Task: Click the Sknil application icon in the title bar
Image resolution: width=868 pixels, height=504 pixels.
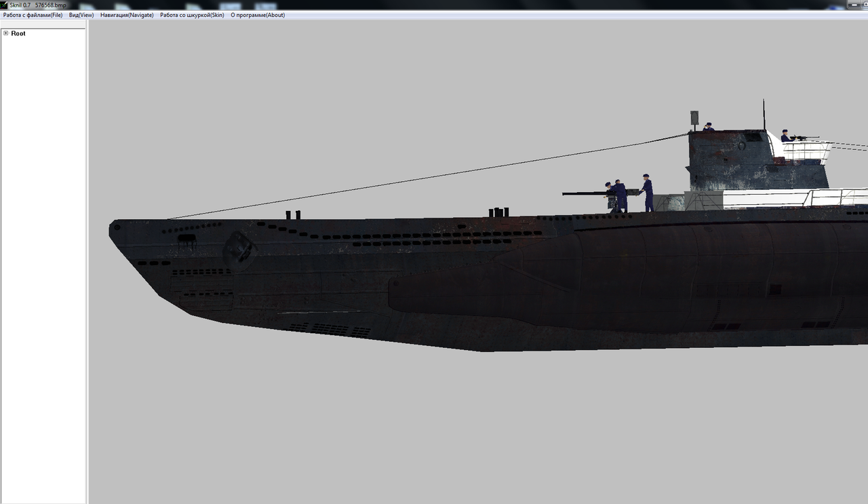Action: coord(5,4)
